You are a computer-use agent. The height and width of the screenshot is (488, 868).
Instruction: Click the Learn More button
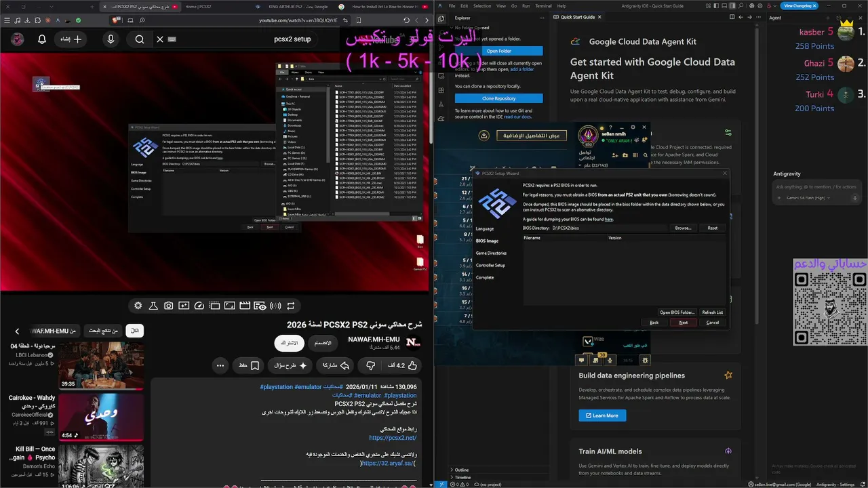pos(602,415)
